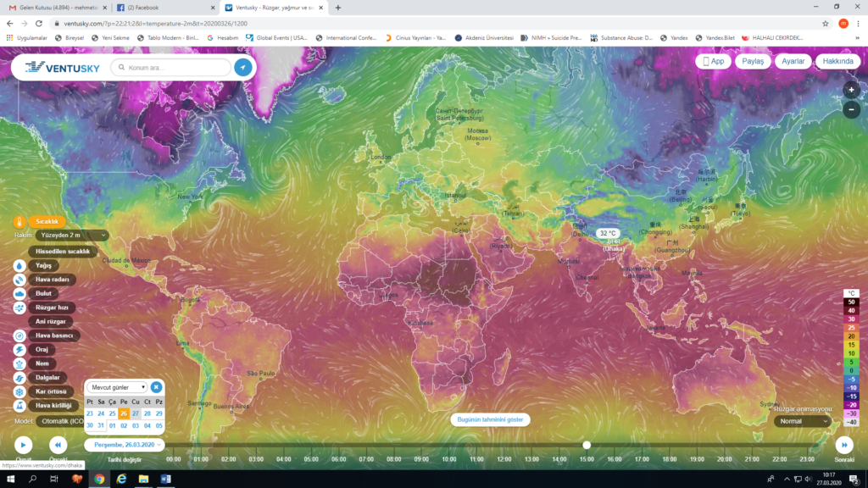The width and height of the screenshot is (868, 488).
Task: Open a new Chrome tab
Action: pos(337,8)
